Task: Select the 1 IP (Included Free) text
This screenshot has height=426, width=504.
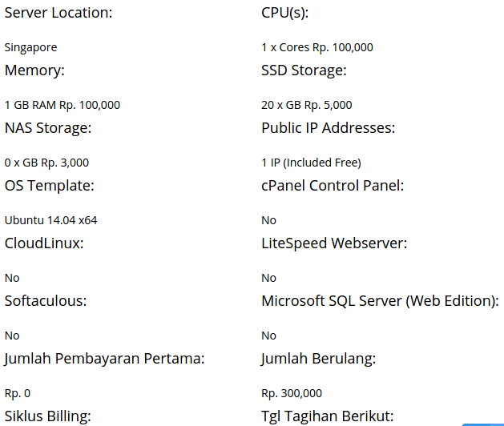Action: pos(311,163)
